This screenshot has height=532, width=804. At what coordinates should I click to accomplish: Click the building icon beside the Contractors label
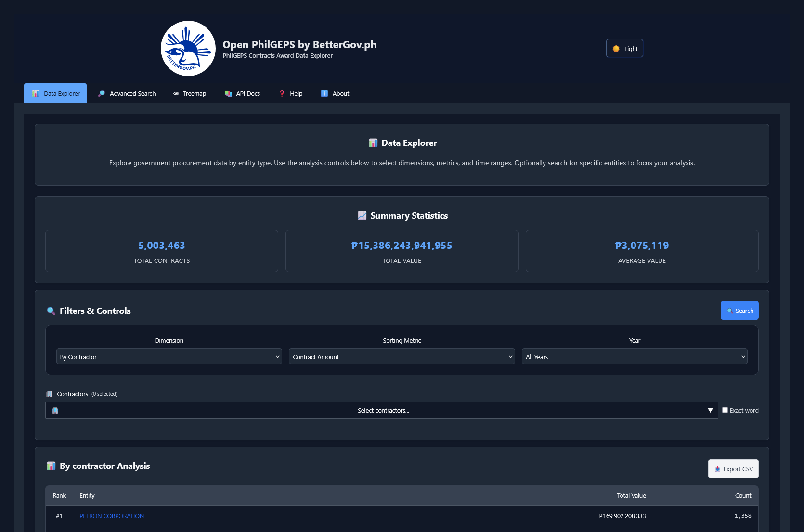49,394
